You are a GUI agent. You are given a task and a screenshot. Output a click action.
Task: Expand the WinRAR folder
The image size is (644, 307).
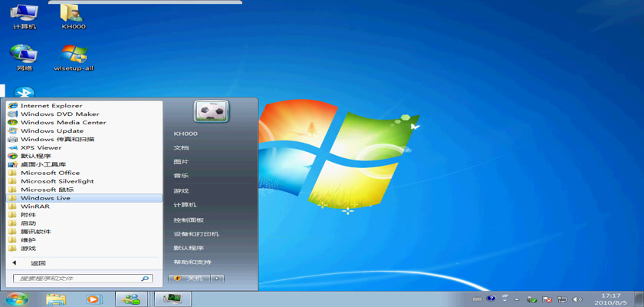coord(84,206)
